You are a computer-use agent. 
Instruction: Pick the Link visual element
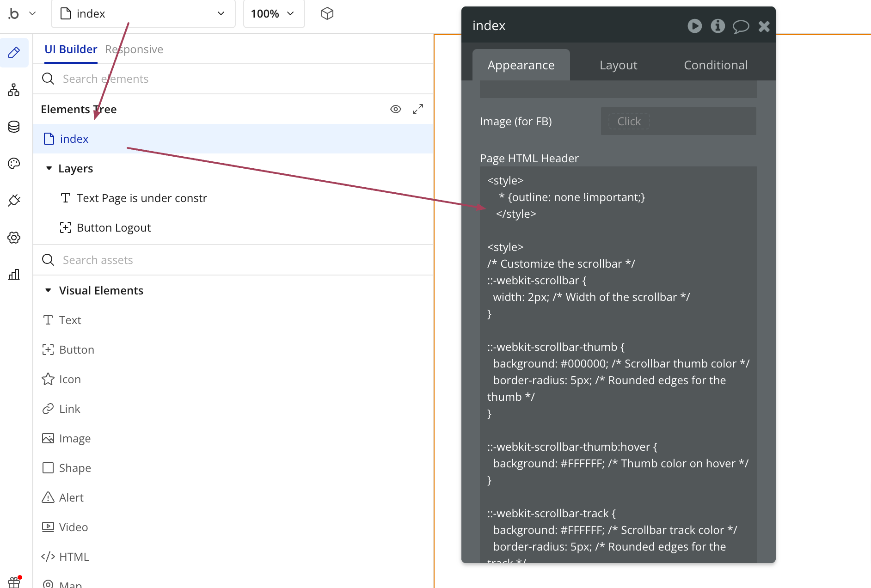click(x=61, y=409)
